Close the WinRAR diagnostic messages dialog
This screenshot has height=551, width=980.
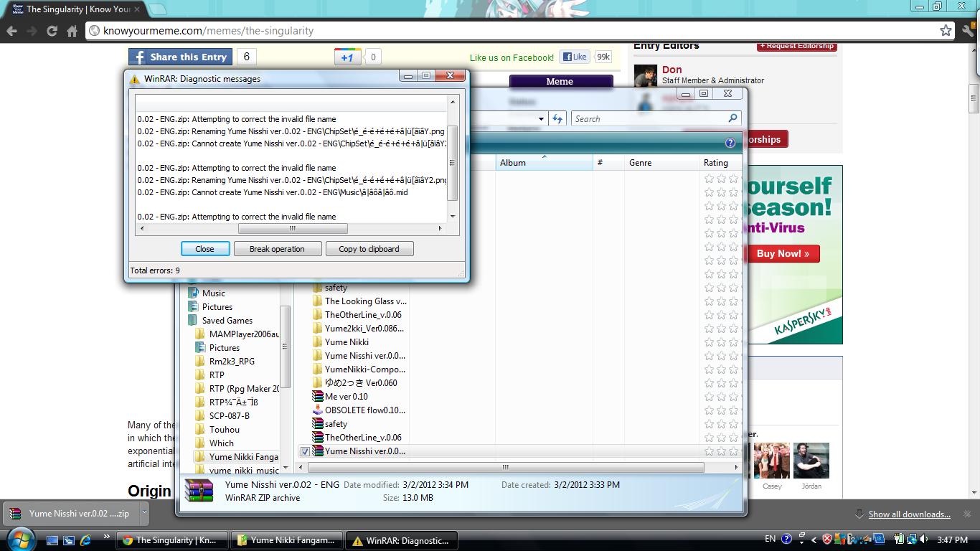click(204, 249)
